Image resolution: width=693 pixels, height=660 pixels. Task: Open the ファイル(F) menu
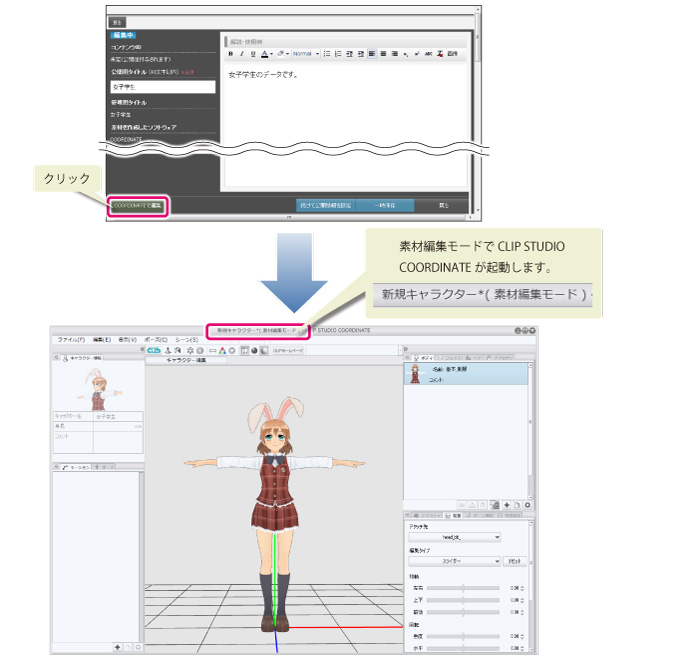tap(71, 340)
